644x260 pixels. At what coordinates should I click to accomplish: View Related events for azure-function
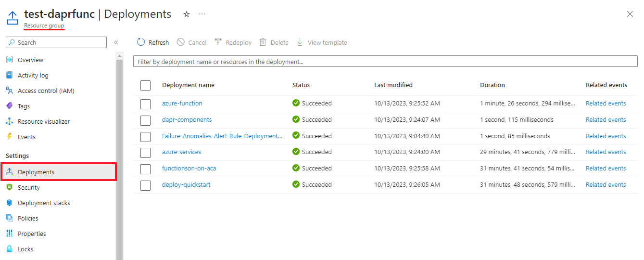coord(606,103)
